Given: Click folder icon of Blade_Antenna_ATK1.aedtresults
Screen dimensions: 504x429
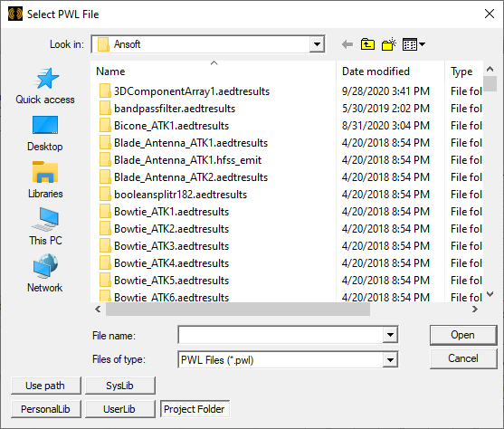Looking at the screenshot, I should 105,143.
